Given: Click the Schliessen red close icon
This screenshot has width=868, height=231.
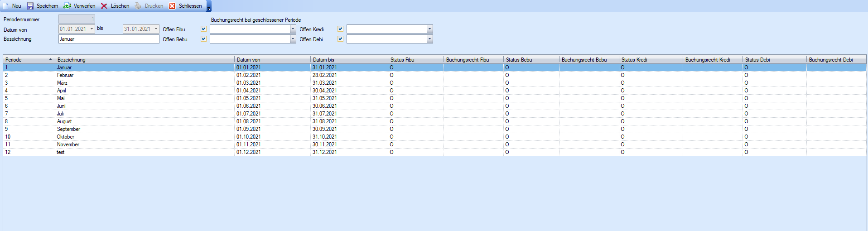Looking at the screenshot, I should 172,6.
